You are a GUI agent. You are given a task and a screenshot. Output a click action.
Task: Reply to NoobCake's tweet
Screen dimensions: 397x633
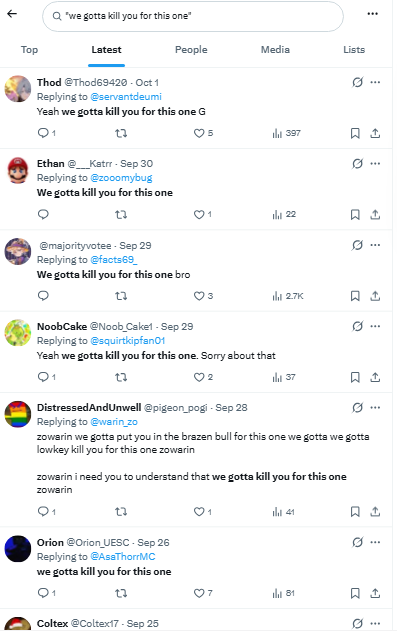click(x=43, y=377)
